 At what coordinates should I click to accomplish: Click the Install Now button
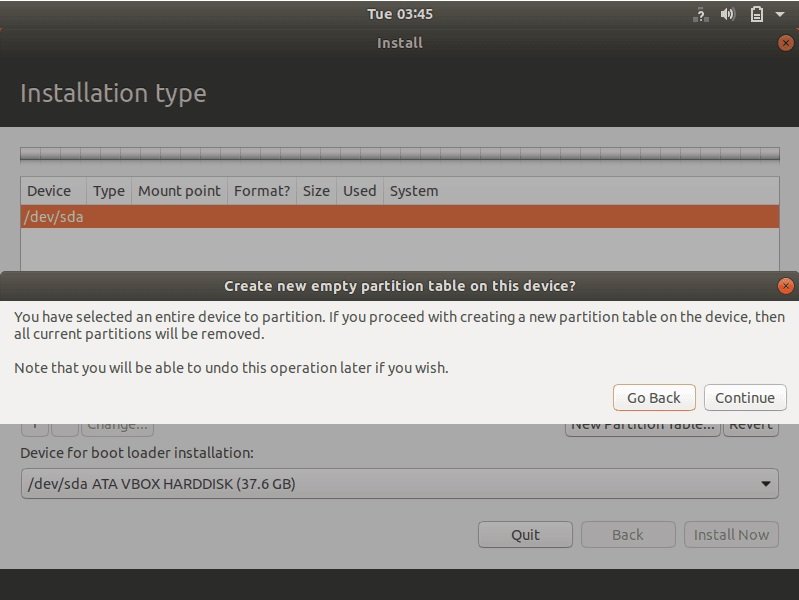[x=731, y=535]
